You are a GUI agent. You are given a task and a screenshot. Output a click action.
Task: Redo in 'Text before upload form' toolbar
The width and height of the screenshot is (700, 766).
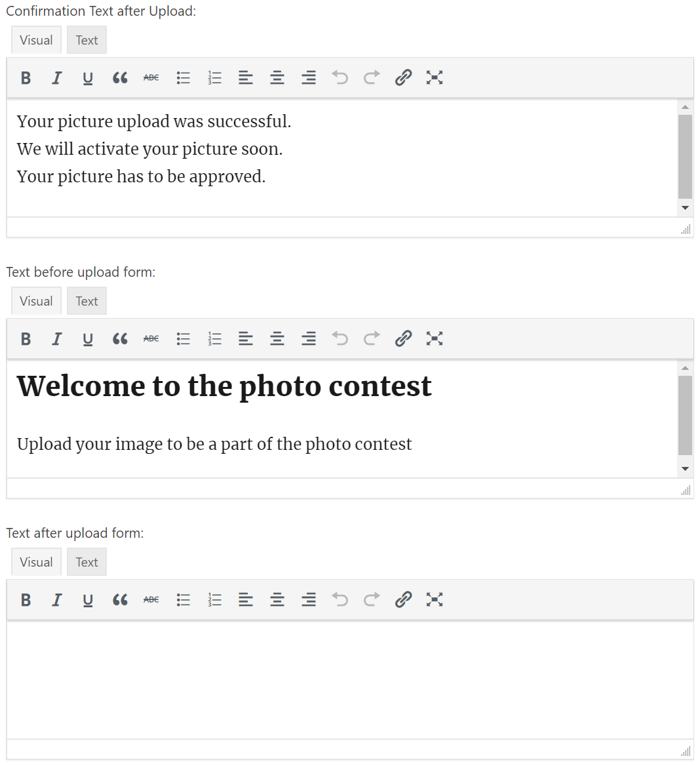(x=372, y=338)
